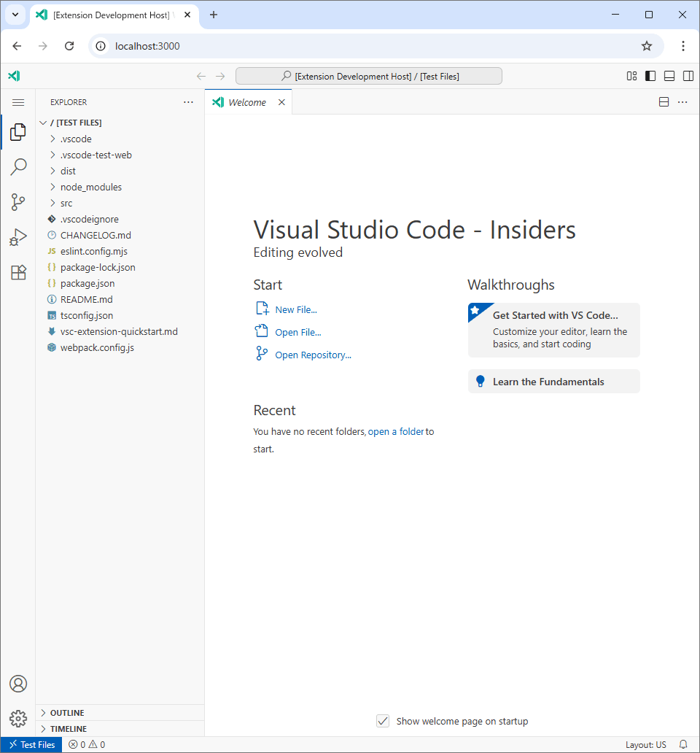The height and width of the screenshot is (753, 700).
Task: Open vsc-extension-quickstart.md file
Action: pyautogui.click(x=120, y=332)
